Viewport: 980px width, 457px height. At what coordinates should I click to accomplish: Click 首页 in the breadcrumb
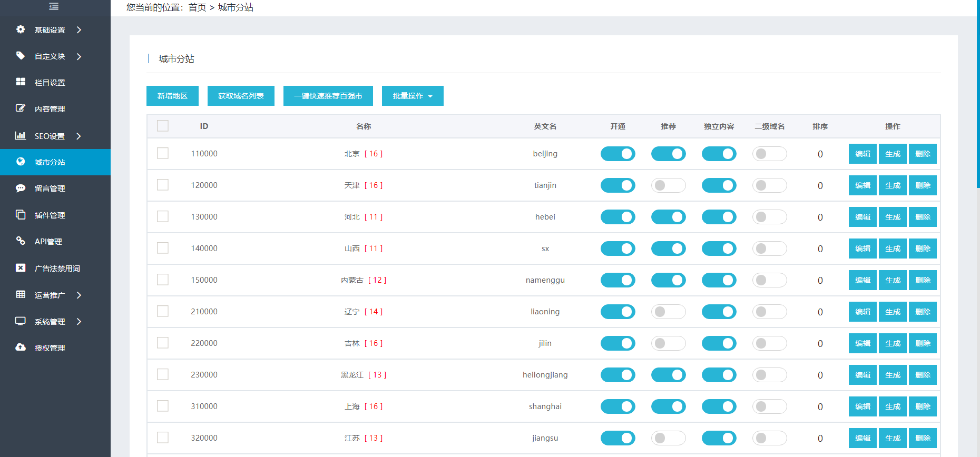tap(197, 7)
